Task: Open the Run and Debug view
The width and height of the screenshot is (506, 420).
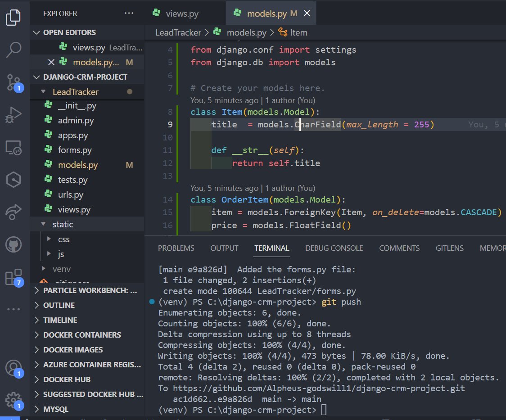Action: [x=13, y=115]
